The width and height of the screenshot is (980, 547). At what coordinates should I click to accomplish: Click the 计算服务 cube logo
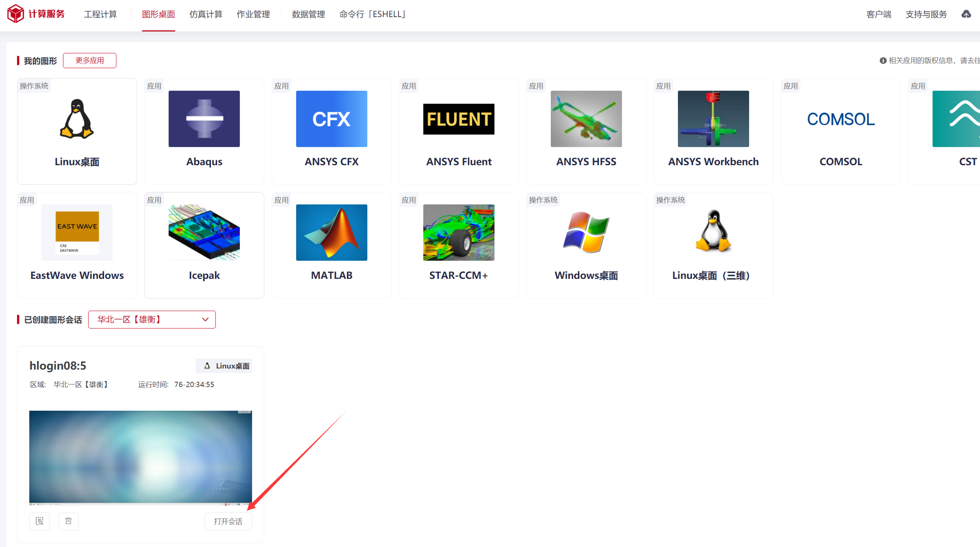16,14
